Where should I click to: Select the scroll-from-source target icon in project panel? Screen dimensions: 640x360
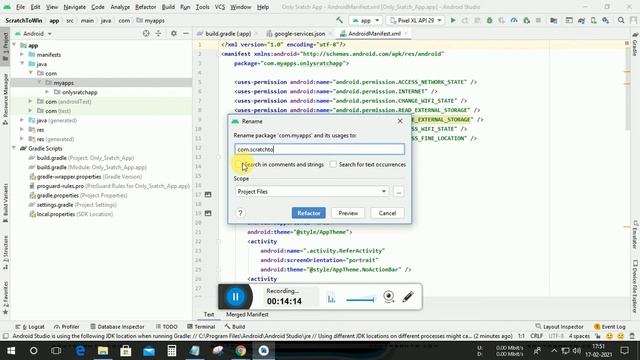[146, 33]
